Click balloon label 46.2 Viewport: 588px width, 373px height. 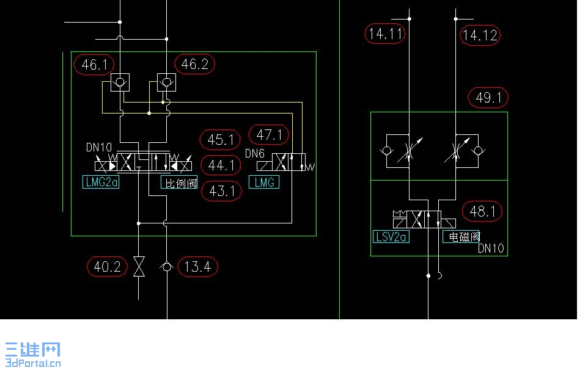(194, 64)
